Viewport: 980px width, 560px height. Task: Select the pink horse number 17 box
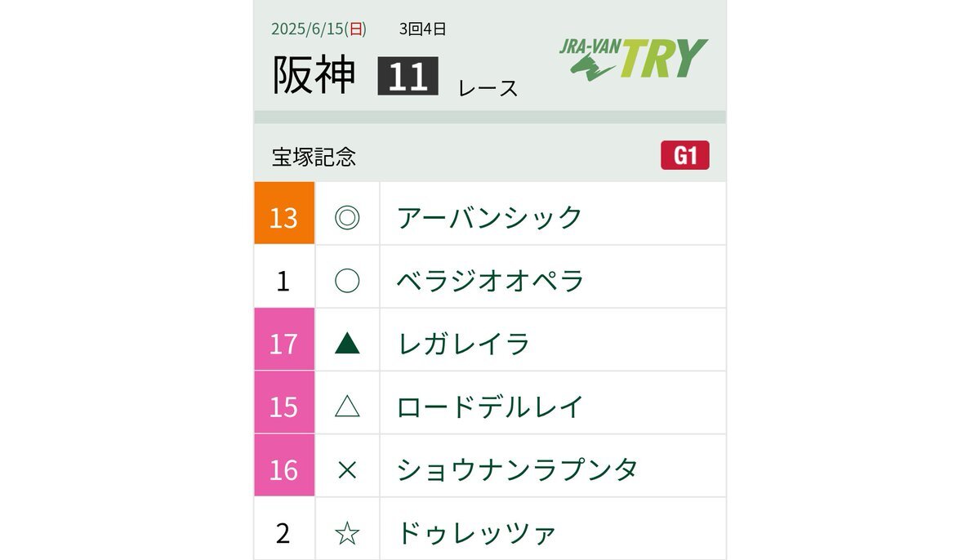pos(284,340)
